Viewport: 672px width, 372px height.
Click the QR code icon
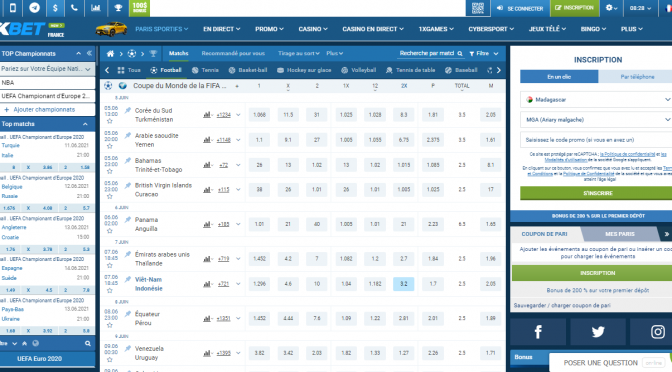point(478,8)
